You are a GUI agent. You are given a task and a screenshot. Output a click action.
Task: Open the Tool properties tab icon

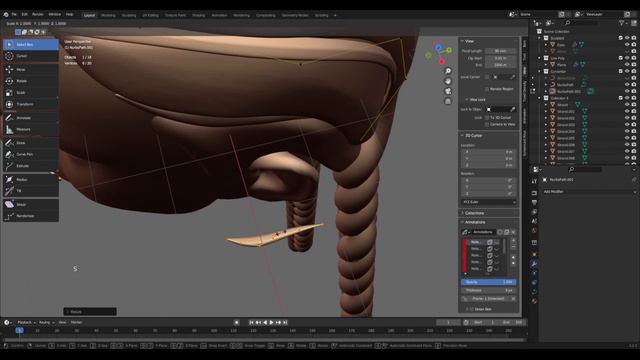coord(534,181)
